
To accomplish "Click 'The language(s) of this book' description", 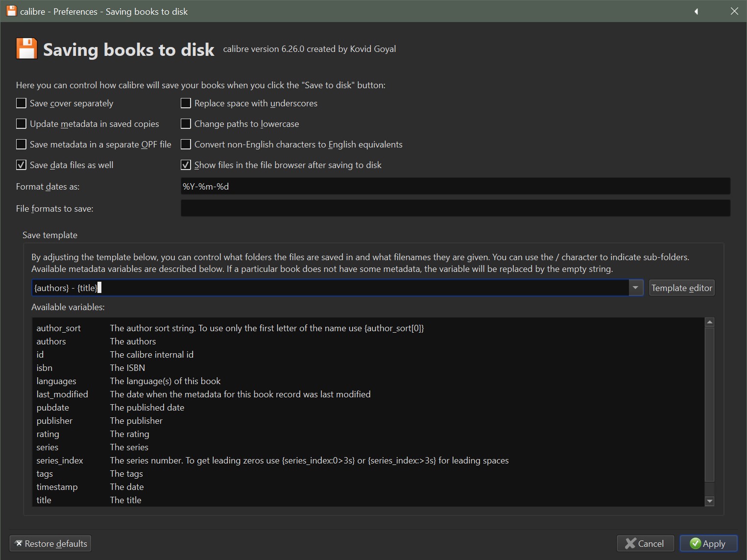I will tap(166, 381).
